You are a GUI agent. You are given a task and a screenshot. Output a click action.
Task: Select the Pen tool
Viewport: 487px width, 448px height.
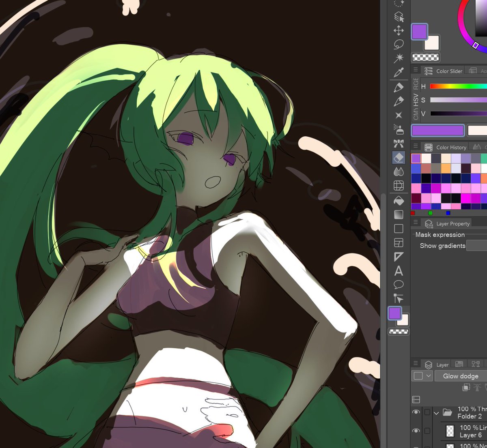point(399,87)
